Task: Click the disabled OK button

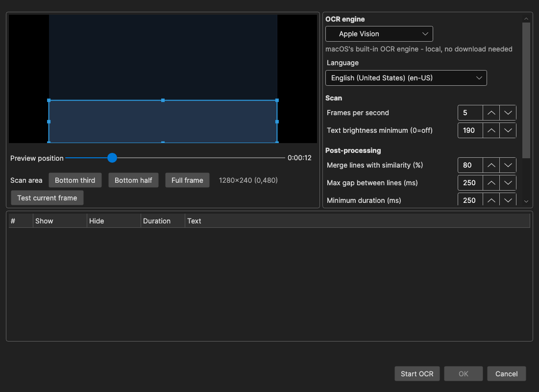Action: (x=464, y=374)
